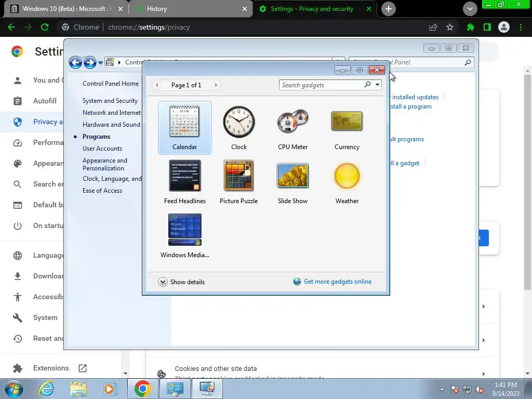Choose the CPU Meter gadget
Viewport: 532px width, 399px height.
(x=293, y=128)
